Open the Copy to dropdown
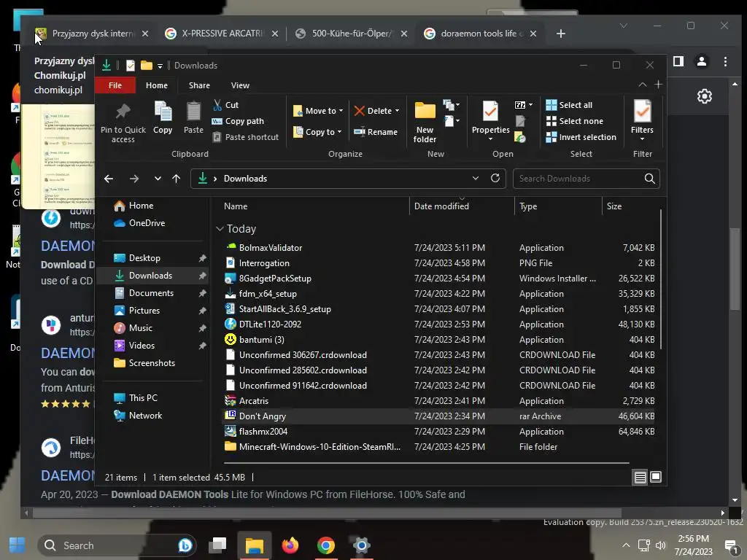This screenshot has width=747, height=560. coord(317,132)
